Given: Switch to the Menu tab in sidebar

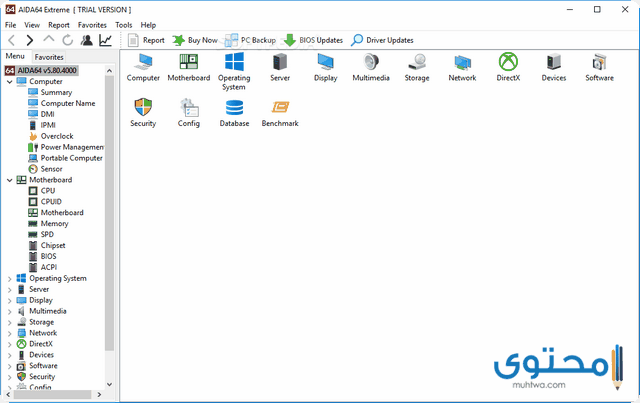Looking at the screenshot, I should pos(15,56).
